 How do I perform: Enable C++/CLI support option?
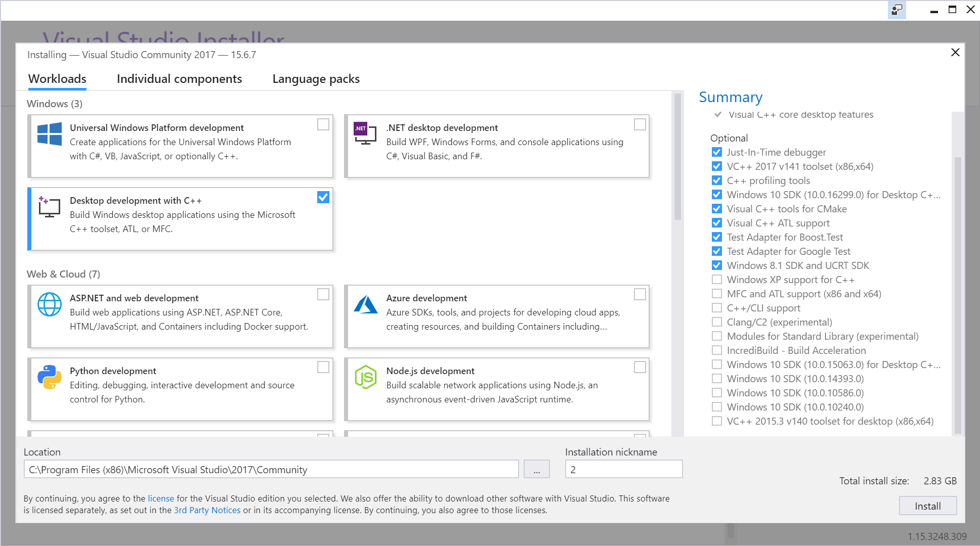(716, 308)
